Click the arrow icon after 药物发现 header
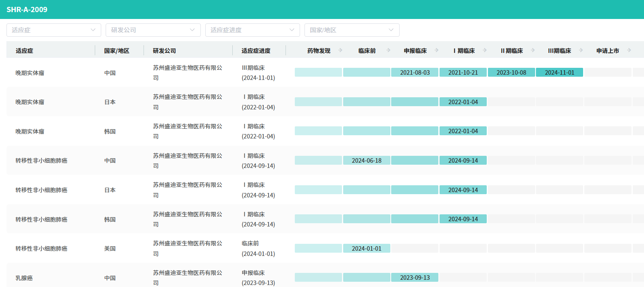644x287 pixels. pos(340,50)
